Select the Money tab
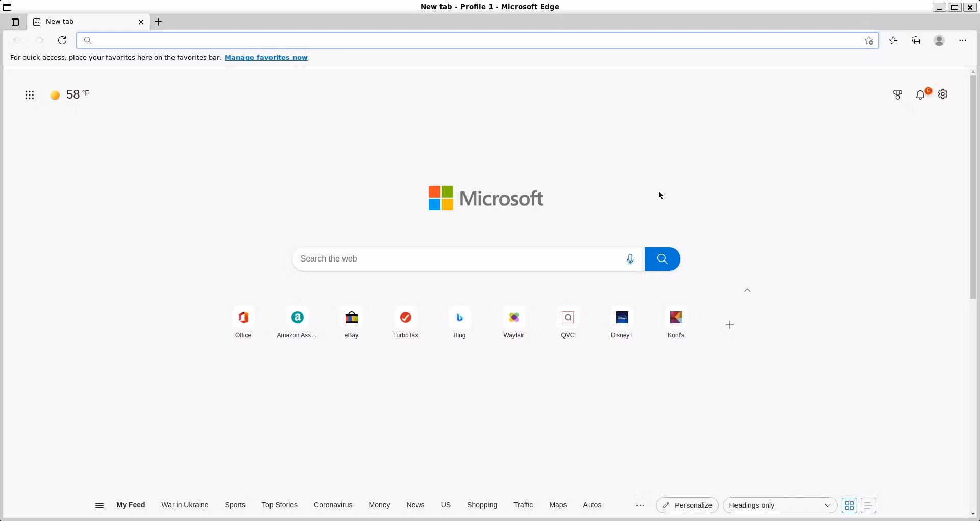This screenshot has height=521, width=980. 379,505
